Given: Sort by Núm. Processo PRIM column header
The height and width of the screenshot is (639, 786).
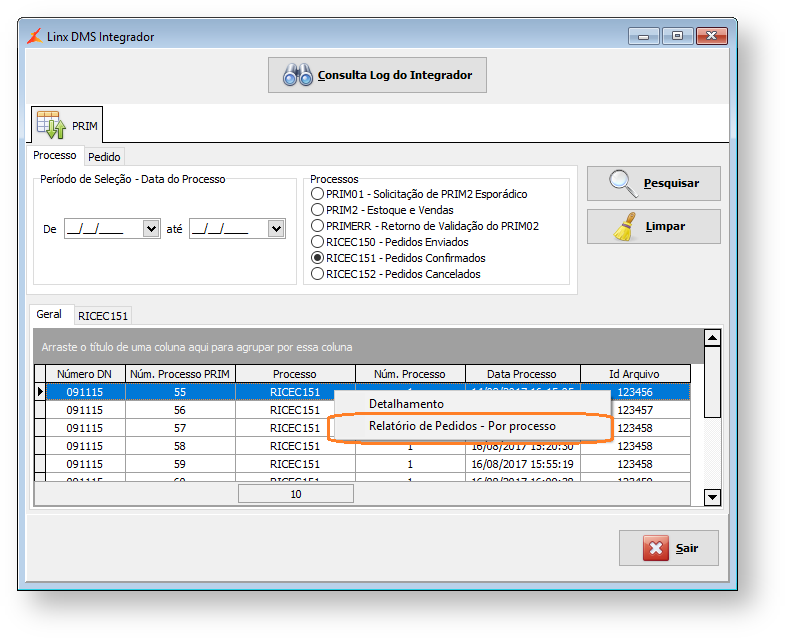Looking at the screenshot, I should (x=180, y=374).
